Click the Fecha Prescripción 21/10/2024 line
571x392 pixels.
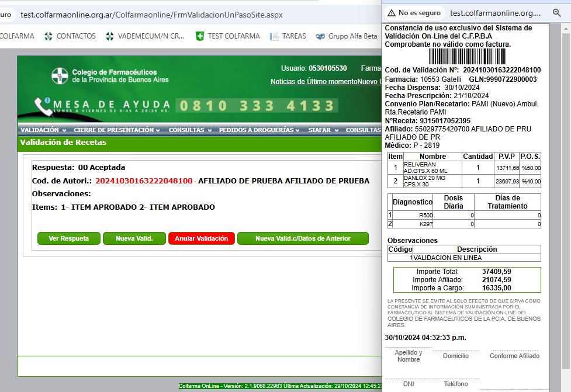pos(437,96)
